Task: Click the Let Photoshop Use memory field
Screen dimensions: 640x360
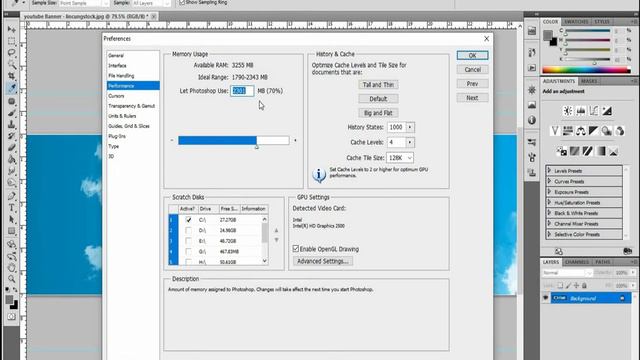Action: coord(242,91)
